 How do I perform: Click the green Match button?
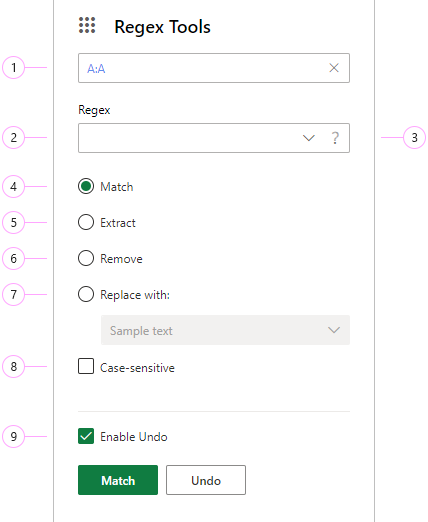118,480
